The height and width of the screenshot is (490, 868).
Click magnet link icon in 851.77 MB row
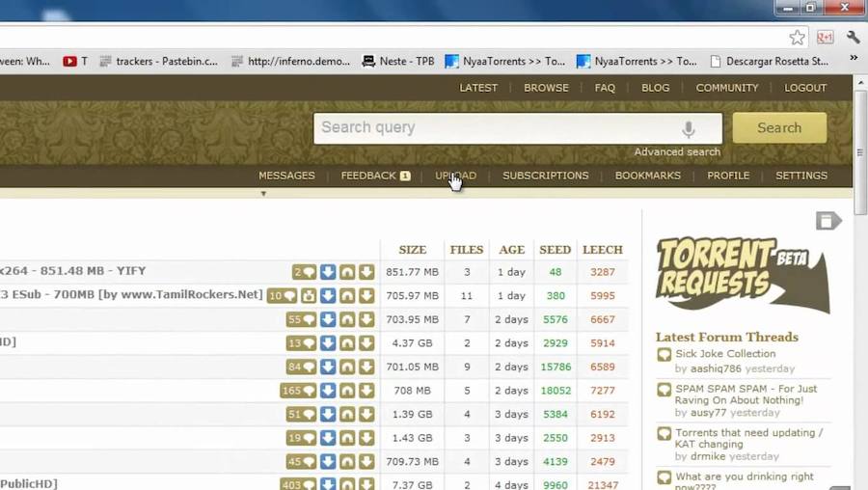click(x=347, y=272)
